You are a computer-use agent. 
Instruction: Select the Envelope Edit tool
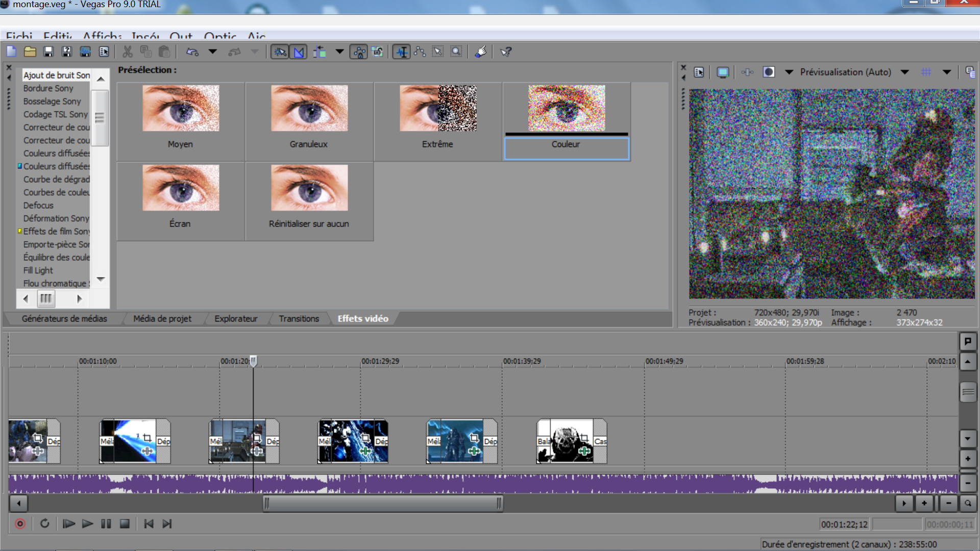(420, 52)
